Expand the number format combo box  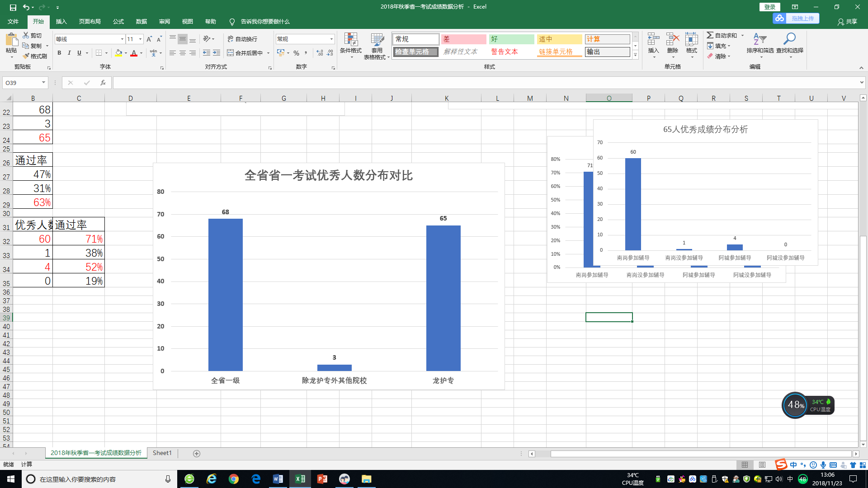[331, 39]
